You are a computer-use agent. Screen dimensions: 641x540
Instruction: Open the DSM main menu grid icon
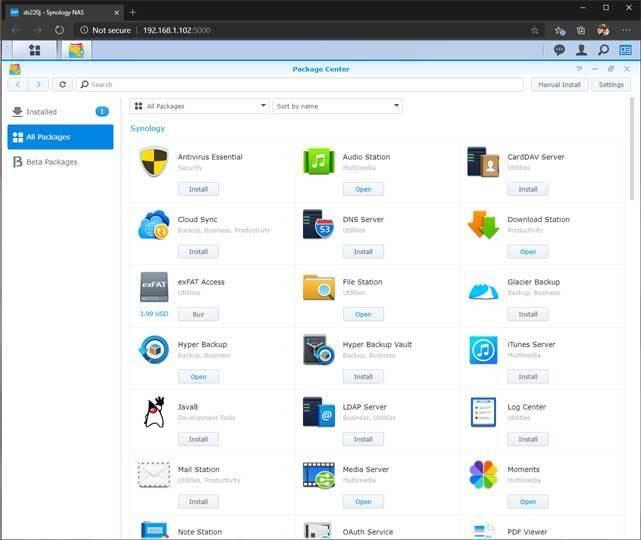pyautogui.click(x=34, y=50)
